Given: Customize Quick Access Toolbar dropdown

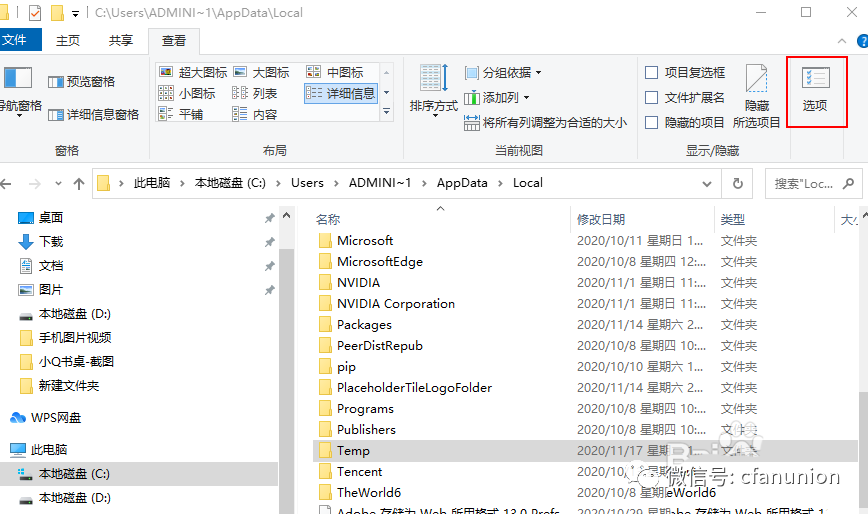Looking at the screenshot, I should tap(75, 13).
